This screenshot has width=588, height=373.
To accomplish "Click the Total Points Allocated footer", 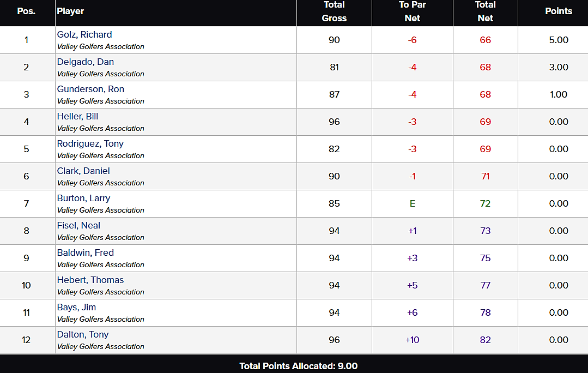I will 299,366.
